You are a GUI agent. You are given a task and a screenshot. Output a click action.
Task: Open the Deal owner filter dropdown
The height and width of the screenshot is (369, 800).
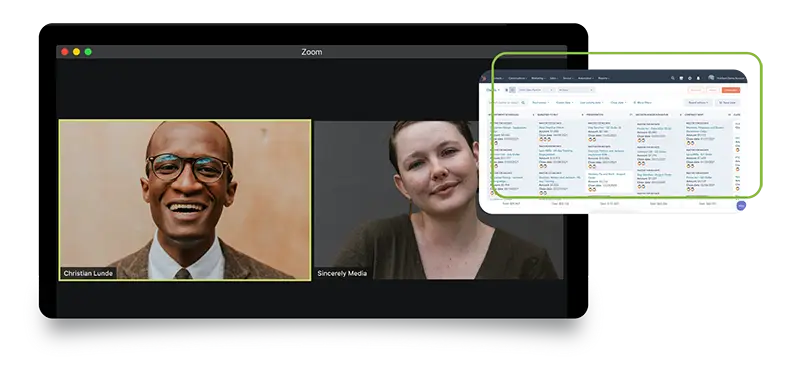pos(541,103)
